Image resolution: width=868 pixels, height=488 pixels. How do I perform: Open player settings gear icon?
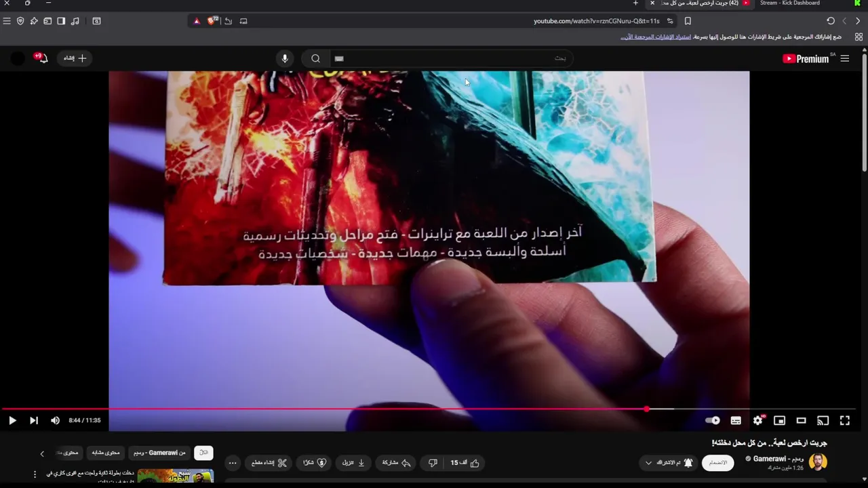tap(758, 420)
